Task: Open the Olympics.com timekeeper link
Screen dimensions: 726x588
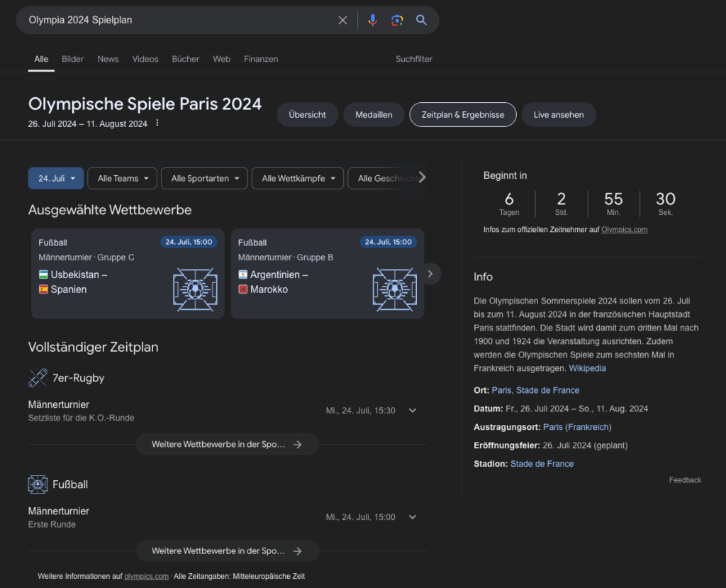Action: point(624,230)
